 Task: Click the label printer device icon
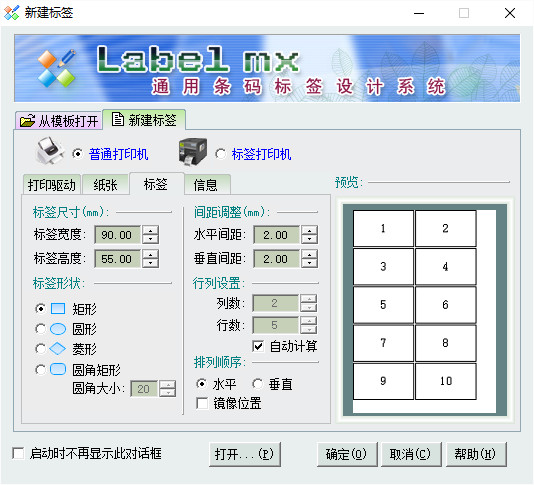click(x=193, y=152)
